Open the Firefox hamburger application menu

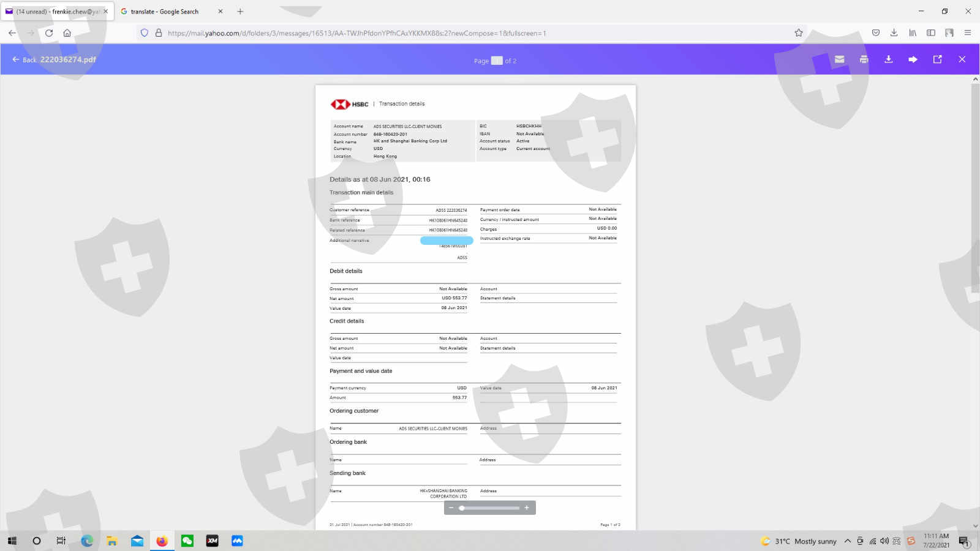(x=968, y=33)
